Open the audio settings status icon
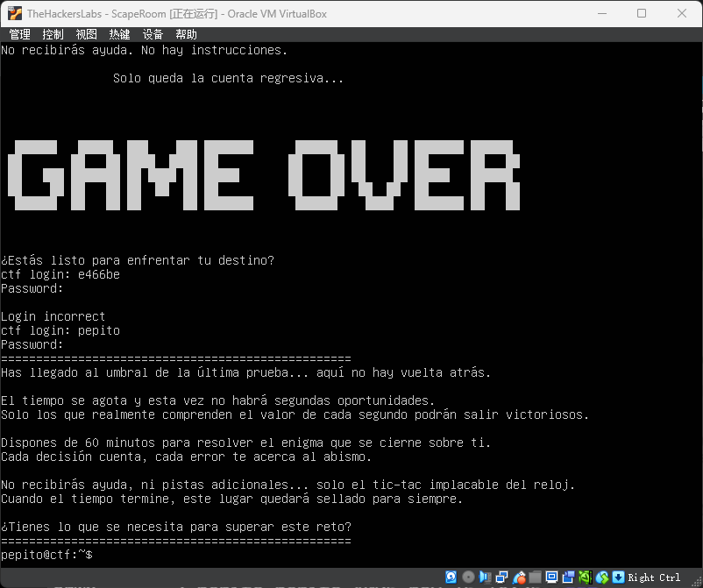Image resolution: width=703 pixels, height=588 pixels. pyautogui.click(x=486, y=577)
